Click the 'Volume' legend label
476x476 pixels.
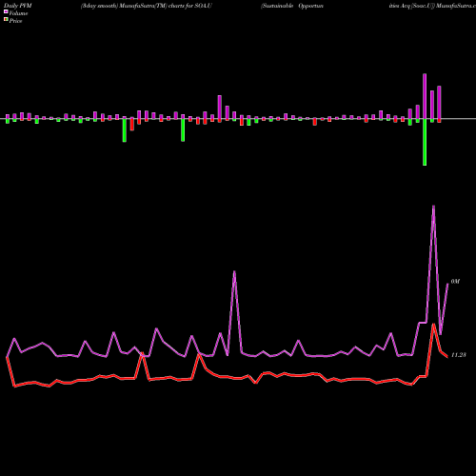click(18, 13)
